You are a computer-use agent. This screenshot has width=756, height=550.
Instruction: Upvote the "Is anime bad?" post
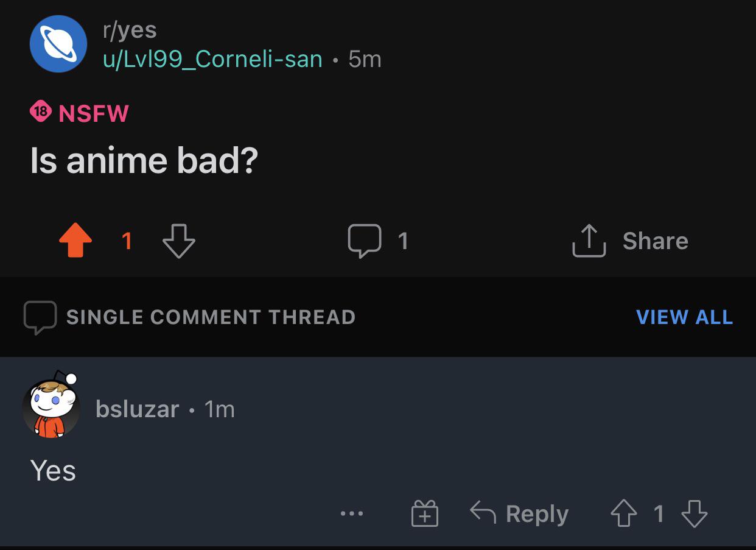(75, 241)
